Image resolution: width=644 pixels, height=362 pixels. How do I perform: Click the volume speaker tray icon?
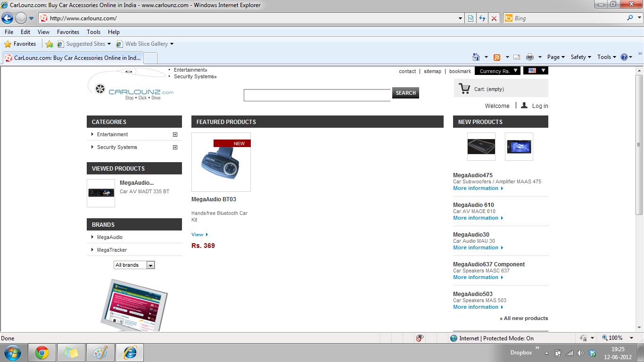coord(580,353)
